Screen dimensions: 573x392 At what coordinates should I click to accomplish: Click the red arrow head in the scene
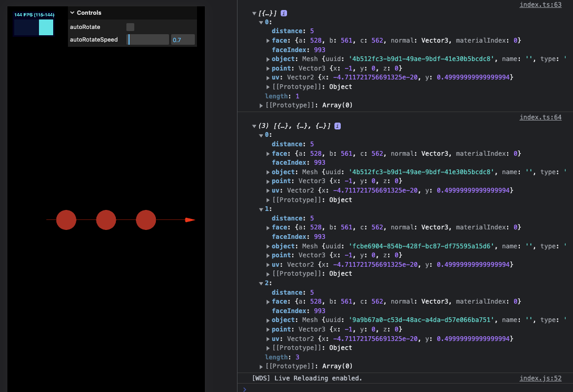(x=190, y=220)
